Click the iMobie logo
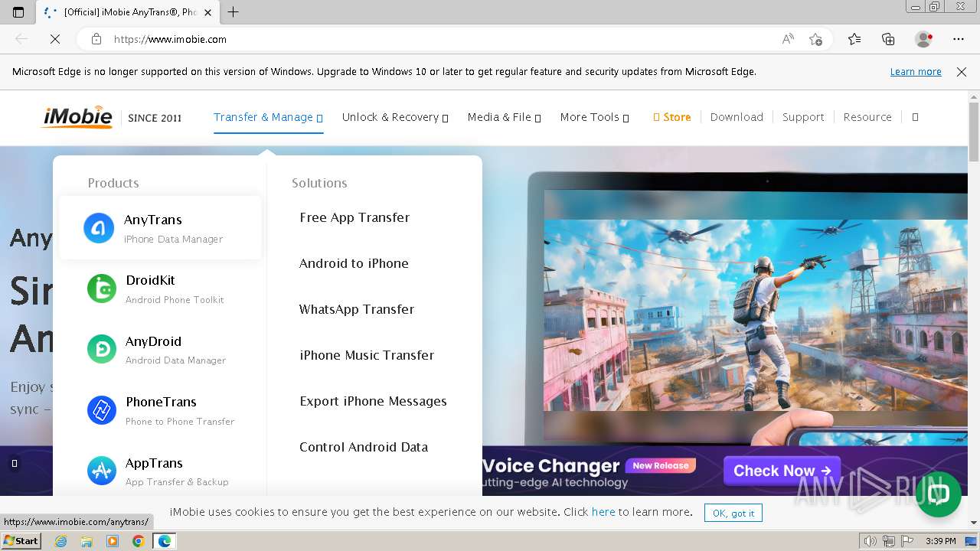The image size is (980, 551). (77, 117)
